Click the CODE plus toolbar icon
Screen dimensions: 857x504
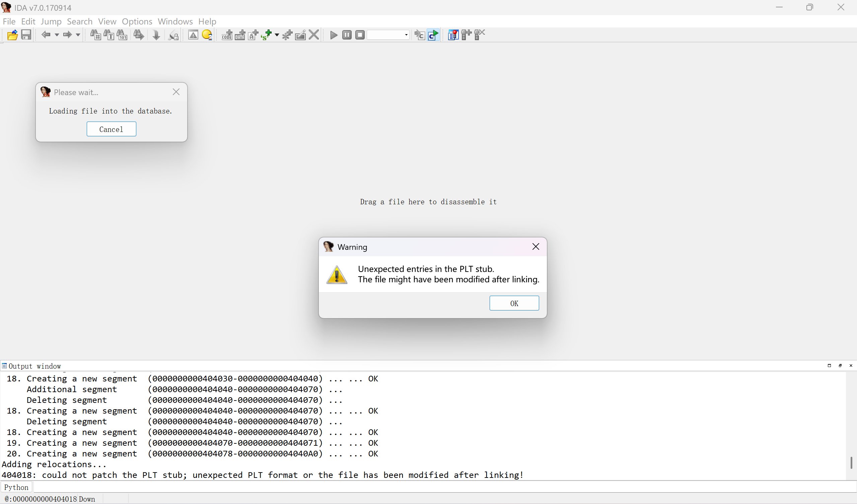click(227, 35)
